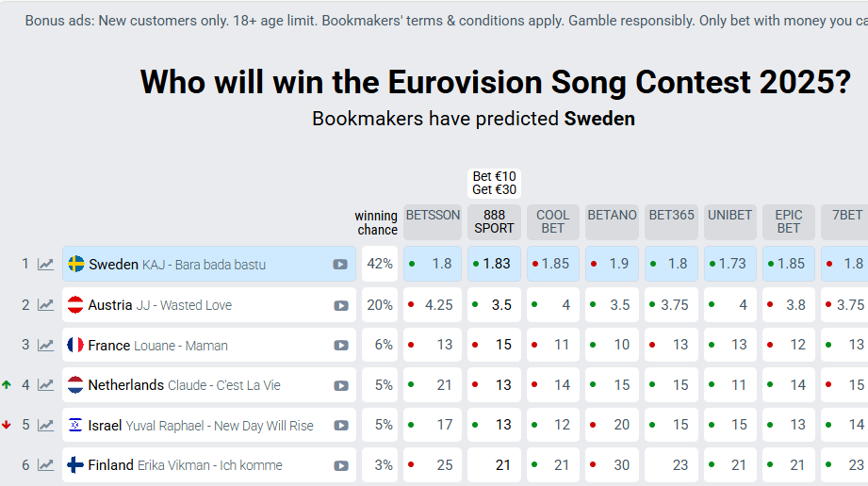
Task: Click the Sweden flag icon
Action: 76,265
